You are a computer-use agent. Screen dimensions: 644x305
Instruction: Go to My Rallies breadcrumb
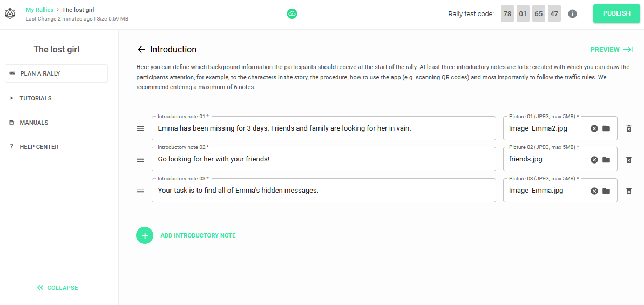39,9
